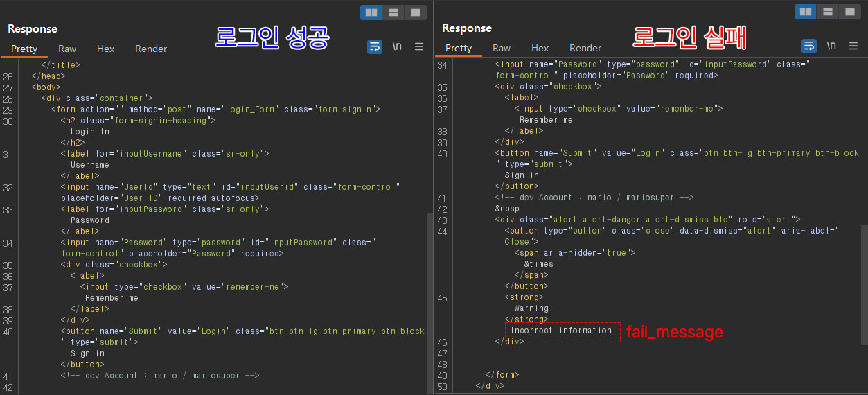Click the h2 class="form-signin-heading" line
This screenshot has width=868, height=395.
(138, 121)
